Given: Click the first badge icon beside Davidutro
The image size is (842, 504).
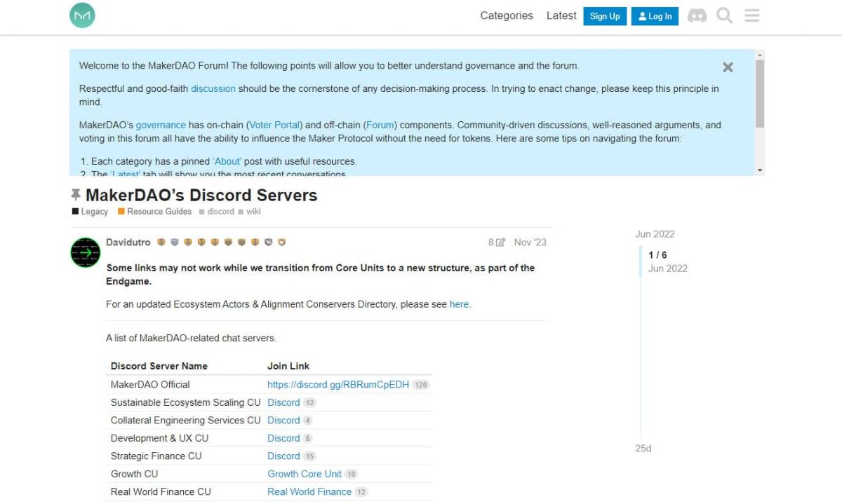Looking at the screenshot, I should pos(161,243).
